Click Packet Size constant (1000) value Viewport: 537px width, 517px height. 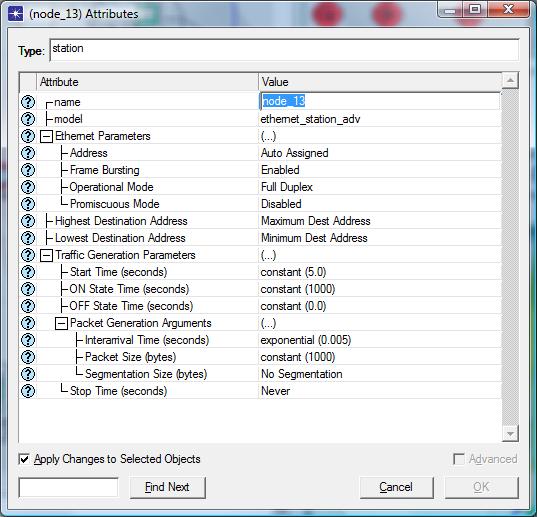pos(298,357)
